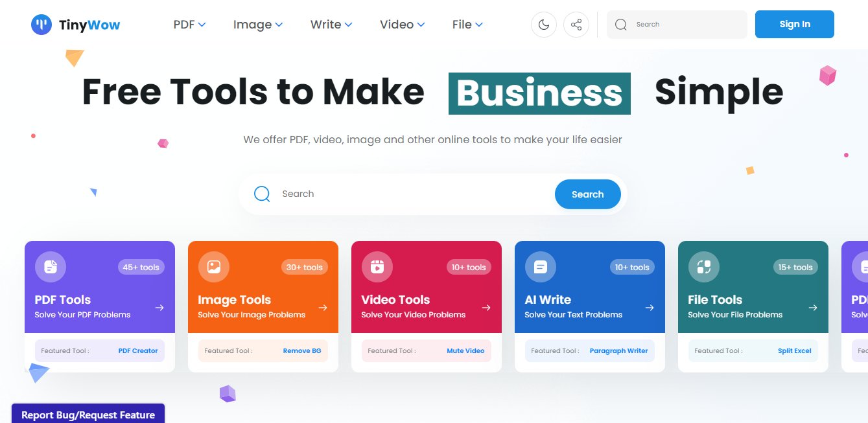Screen dimensions: 868x423
Task: Focus the header Search input field
Action: click(677, 25)
